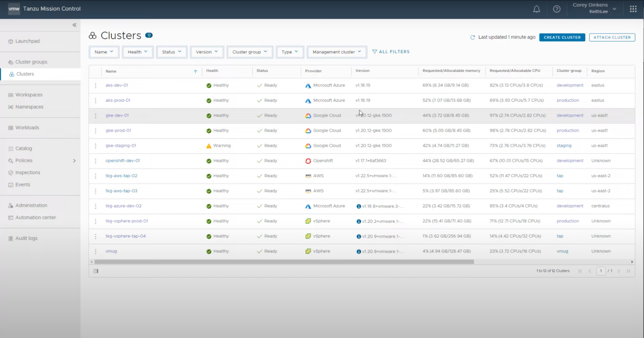Click info icon next to tkg-azure-dev-02 version
644x338 pixels.
tap(359, 206)
